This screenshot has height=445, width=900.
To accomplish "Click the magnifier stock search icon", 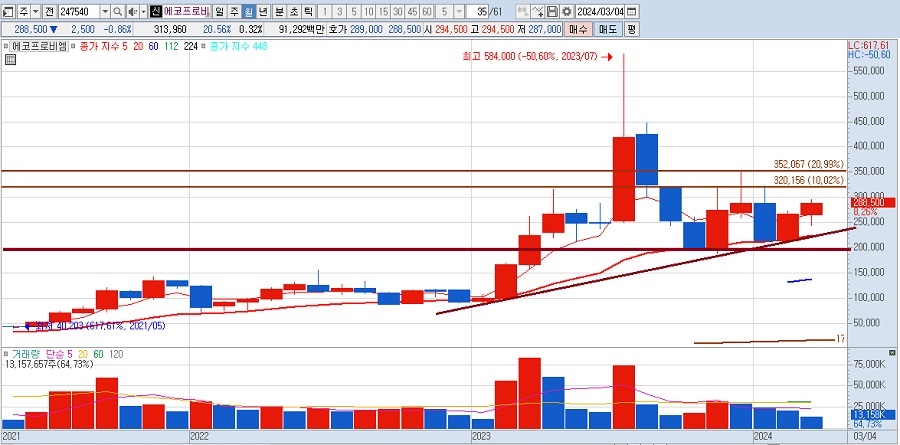I will pos(117,11).
